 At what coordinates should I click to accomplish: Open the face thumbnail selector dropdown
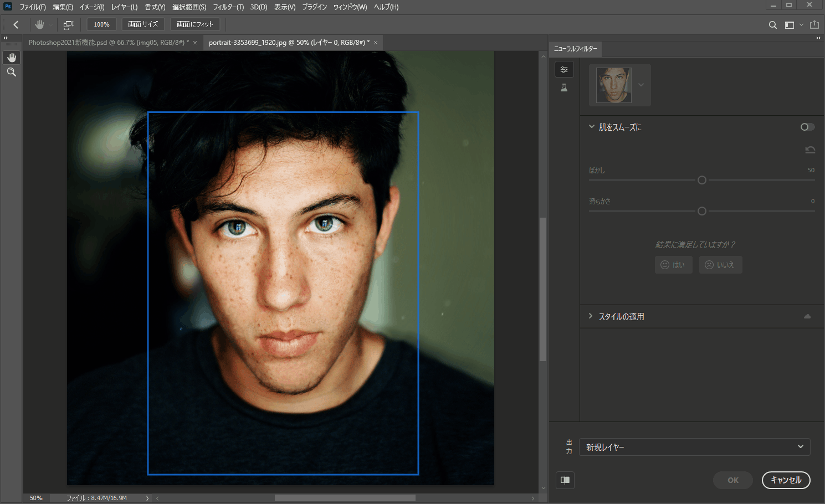641,85
